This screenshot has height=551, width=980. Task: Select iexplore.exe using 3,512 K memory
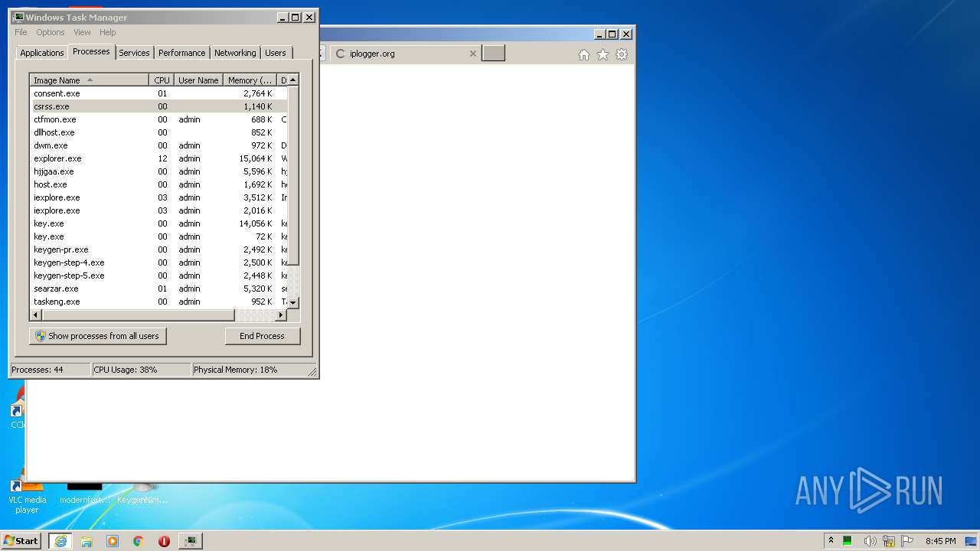[158, 197]
